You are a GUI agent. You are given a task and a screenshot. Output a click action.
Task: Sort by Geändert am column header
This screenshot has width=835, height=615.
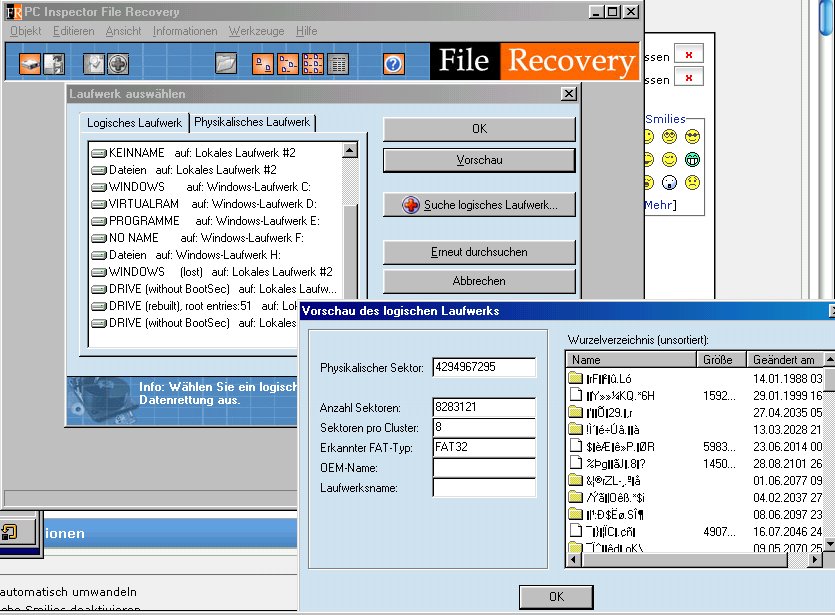coord(785,360)
